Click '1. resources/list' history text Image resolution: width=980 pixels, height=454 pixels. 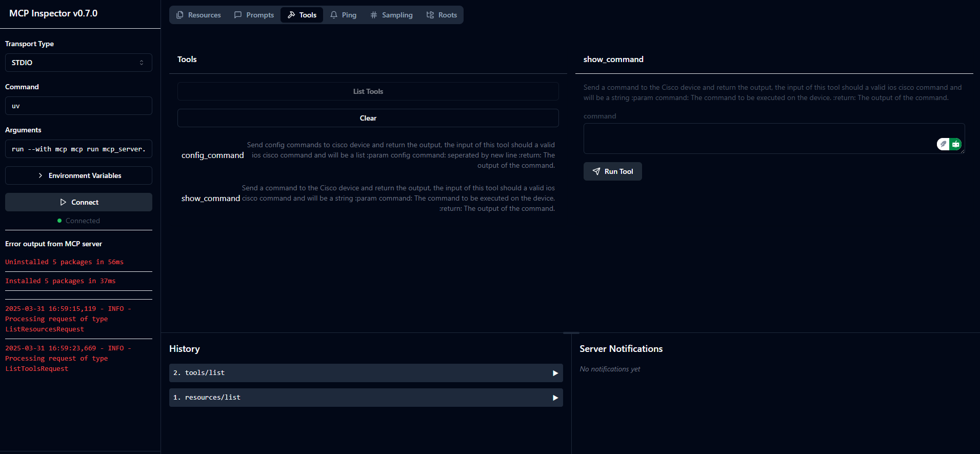pos(207,398)
